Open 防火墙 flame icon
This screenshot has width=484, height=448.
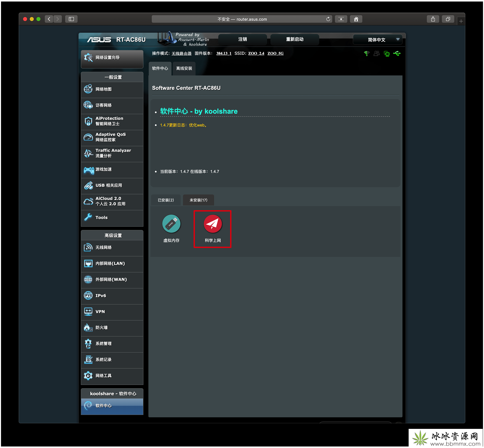tap(88, 328)
